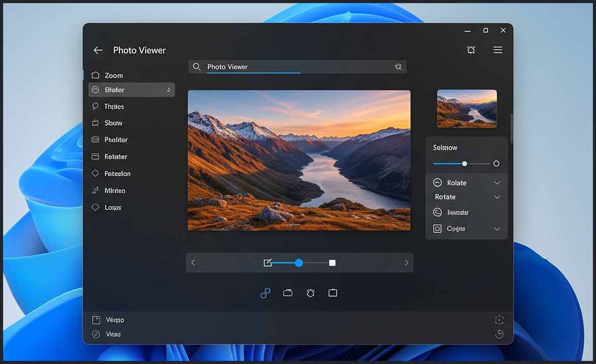The width and height of the screenshot is (596, 364).
Task: Click the icon next to Patealon
Action: tap(95, 173)
